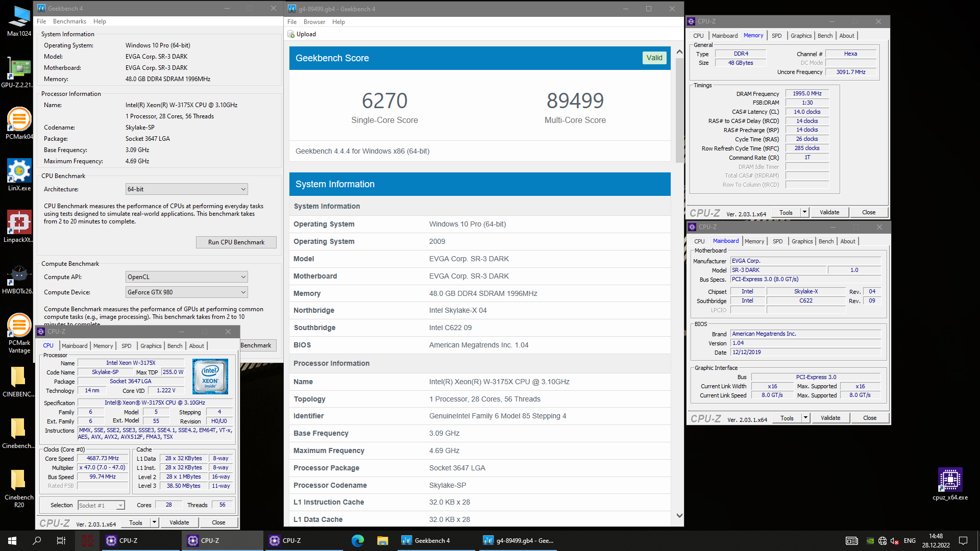Click Close in CPU-Z Memory window
The height and width of the screenshot is (551, 980).
[x=869, y=212]
